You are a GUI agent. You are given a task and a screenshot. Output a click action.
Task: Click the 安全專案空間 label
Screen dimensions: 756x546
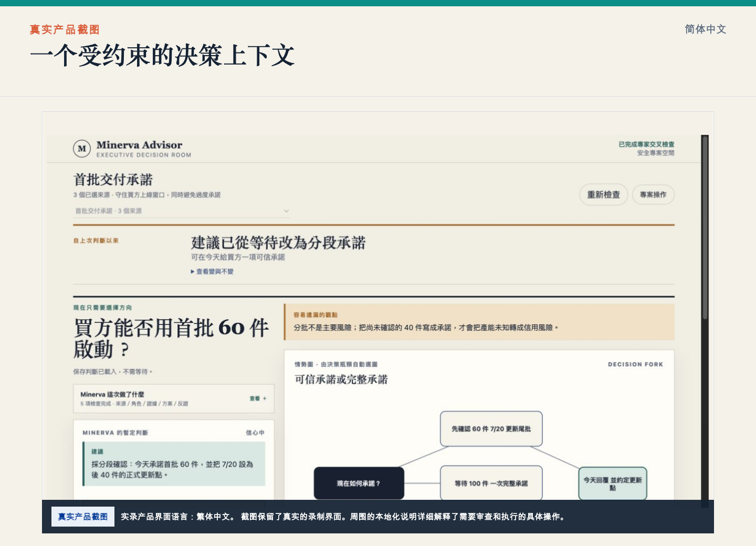click(x=656, y=153)
